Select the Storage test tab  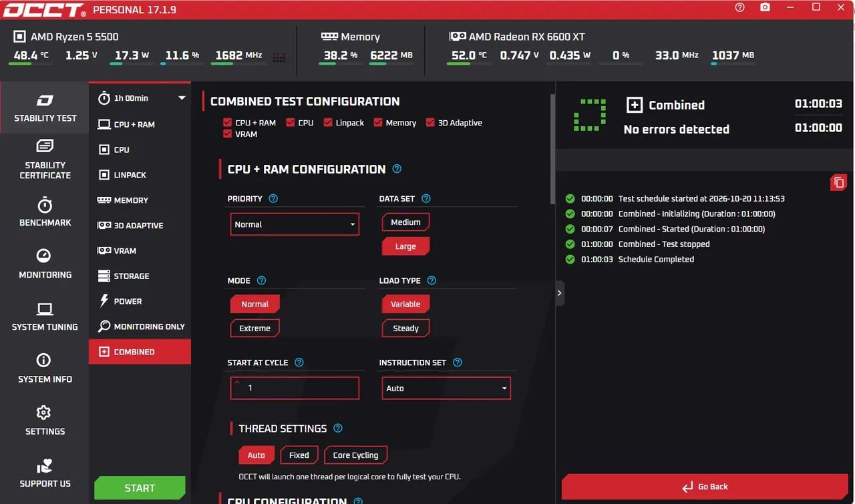tap(140, 276)
